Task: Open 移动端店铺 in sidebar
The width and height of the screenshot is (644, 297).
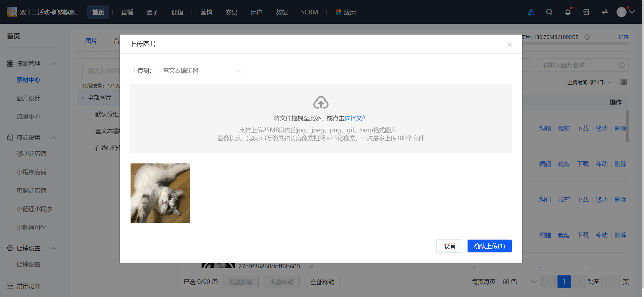Action: click(x=32, y=154)
